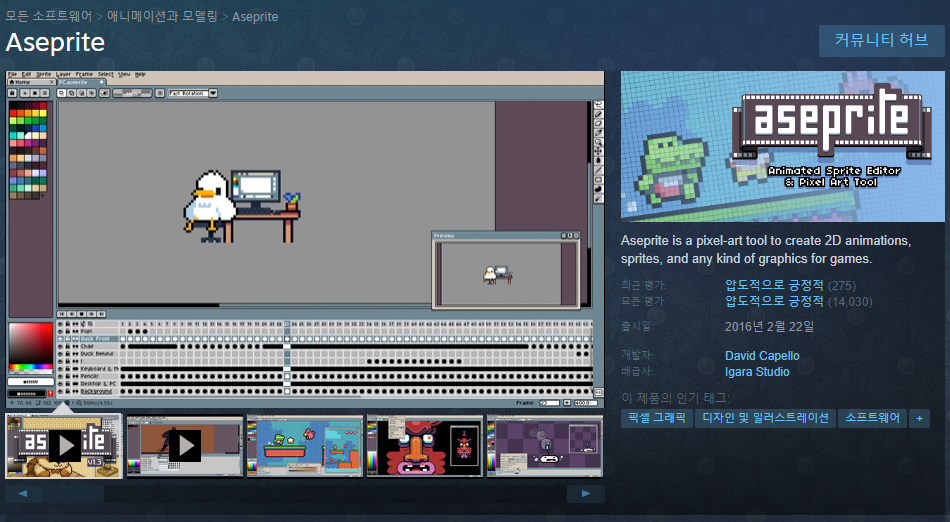Image resolution: width=950 pixels, height=522 pixels.
Task: Select the Eraser tool in Aseprite toolbar
Action: tap(599, 124)
